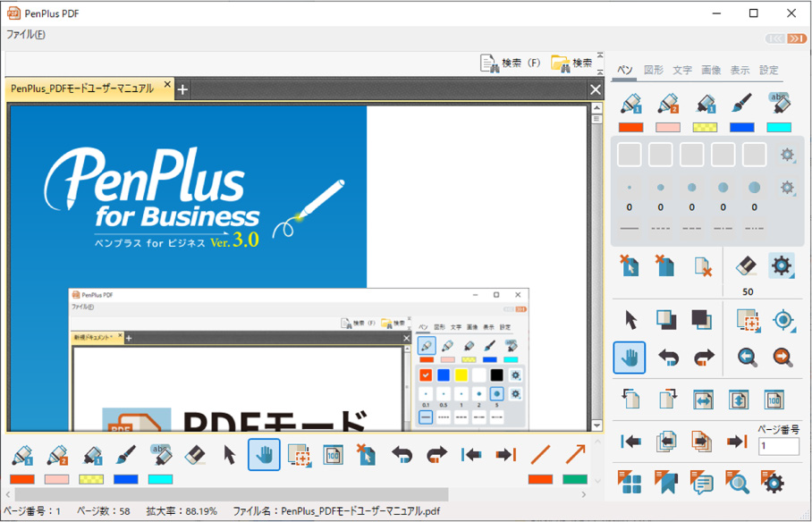
Task: Open the pen thickness settings gear
Action: coord(787,187)
